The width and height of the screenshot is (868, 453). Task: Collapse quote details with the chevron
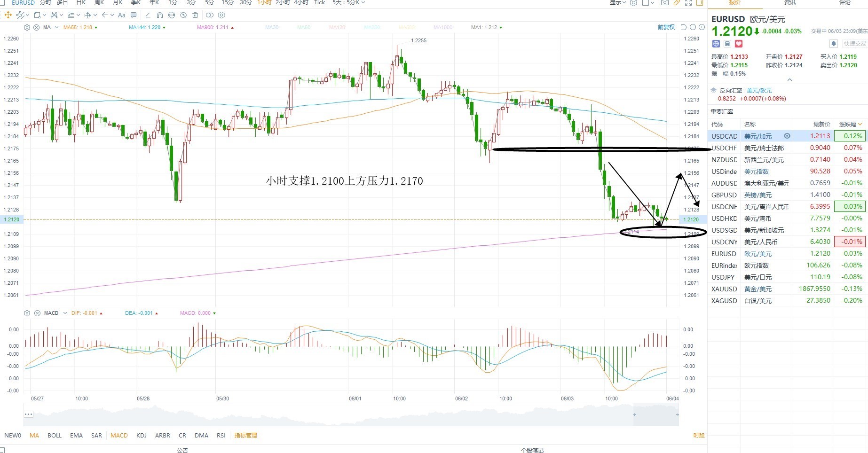[789, 79]
